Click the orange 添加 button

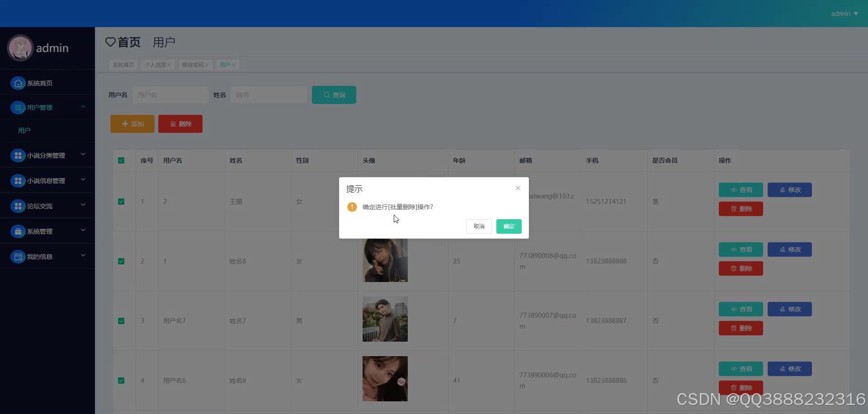(132, 124)
